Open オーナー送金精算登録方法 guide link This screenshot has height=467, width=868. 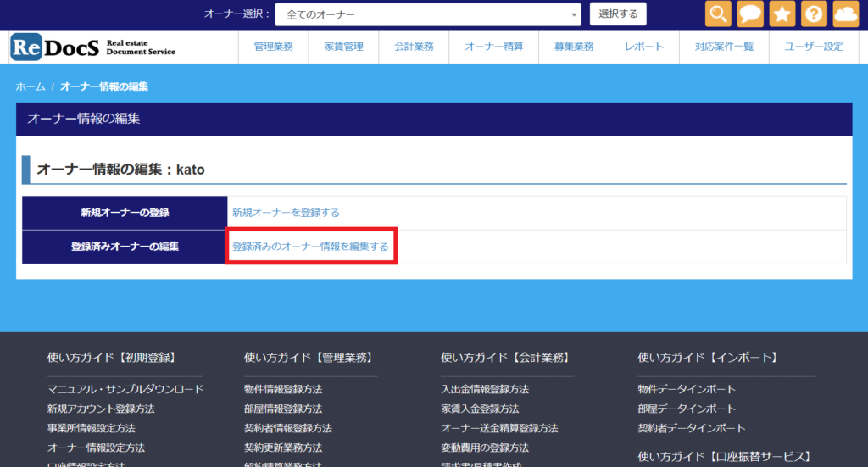[499, 428]
